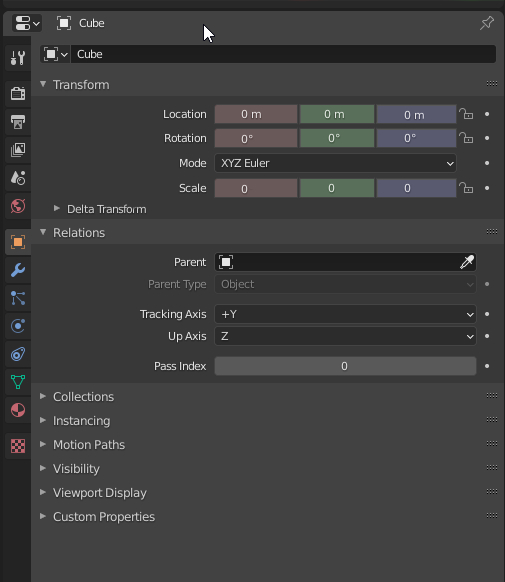Open the Tracking Axis +Y dropdown

click(x=345, y=314)
